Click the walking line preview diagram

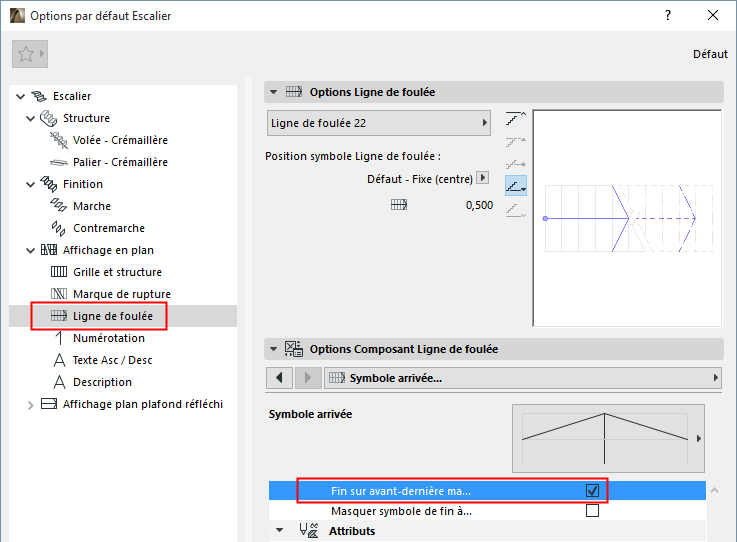(x=627, y=218)
